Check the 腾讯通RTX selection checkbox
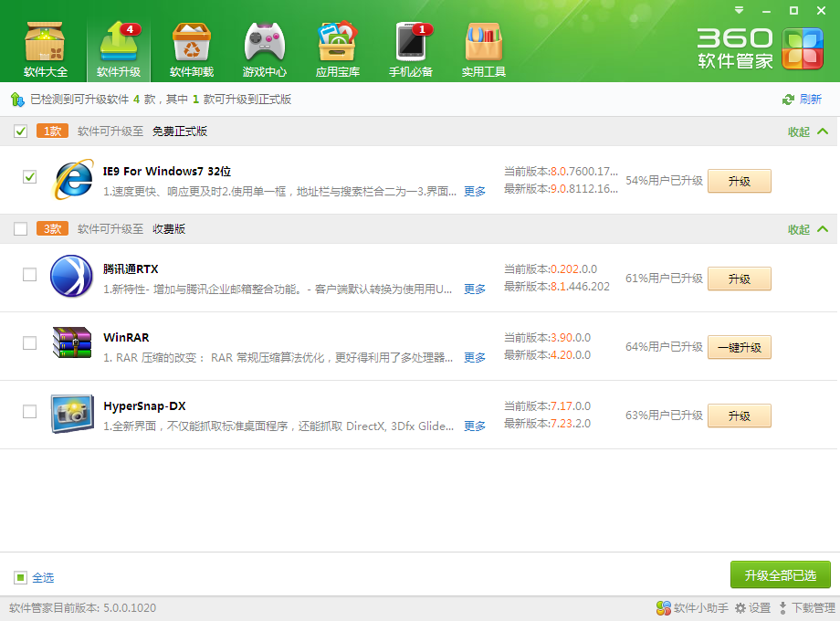Image resolution: width=840 pixels, height=621 pixels. (29, 274)
